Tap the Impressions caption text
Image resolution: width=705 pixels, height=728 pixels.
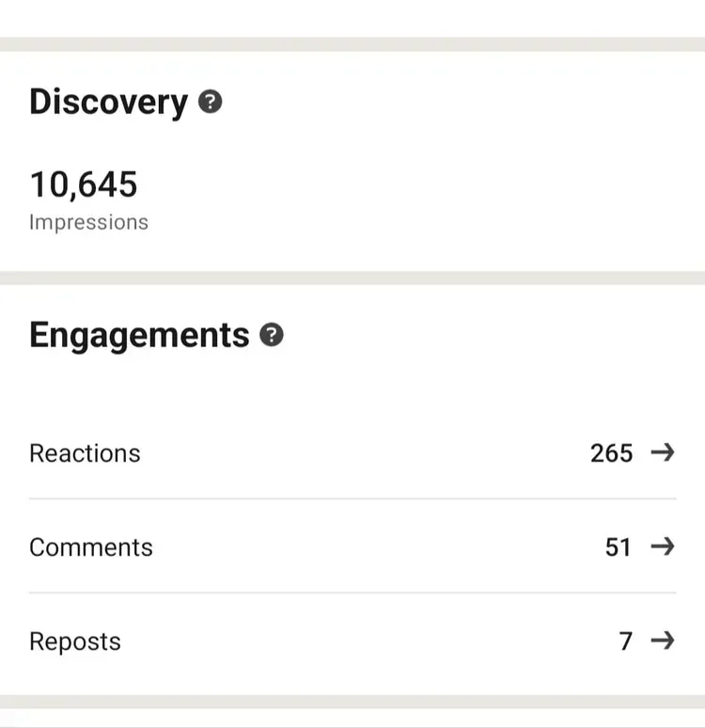tap(88, 223)
